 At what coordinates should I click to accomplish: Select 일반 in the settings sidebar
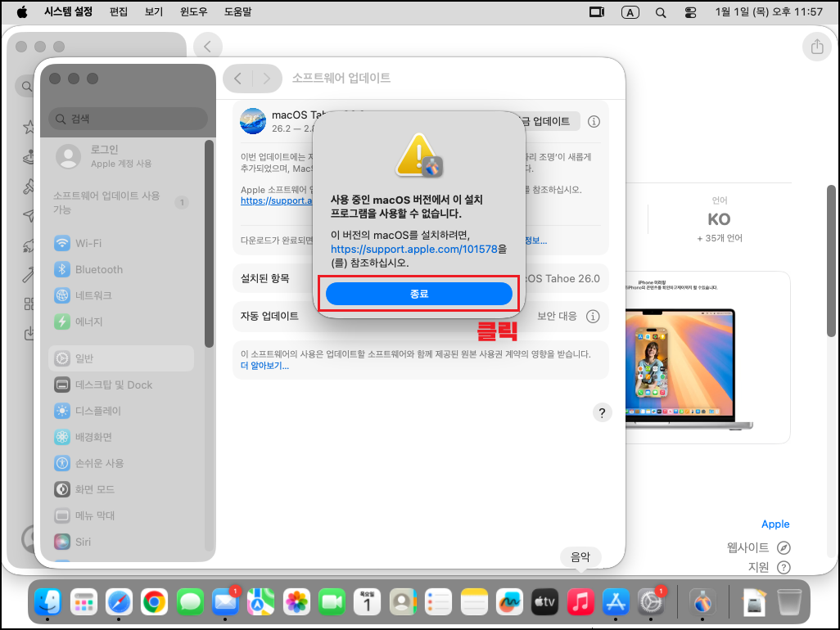pyautogui.click(x=121, y=358)
